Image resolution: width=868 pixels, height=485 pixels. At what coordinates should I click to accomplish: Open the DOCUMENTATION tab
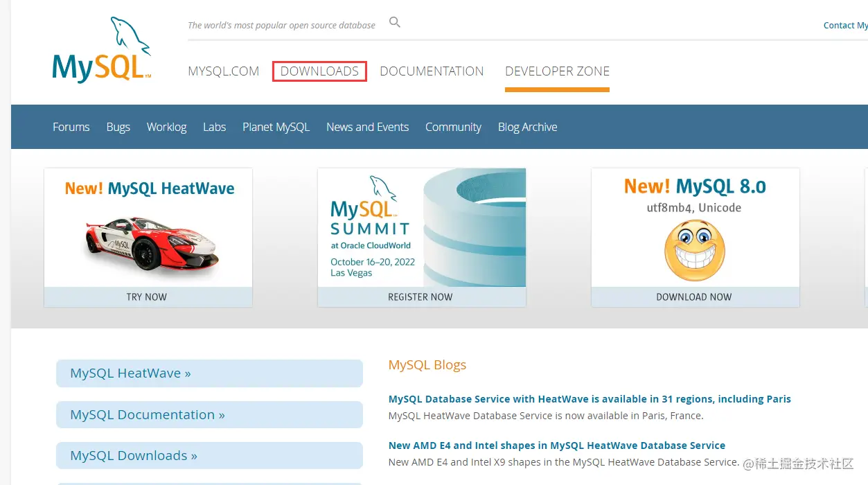[x=432, y=71]
